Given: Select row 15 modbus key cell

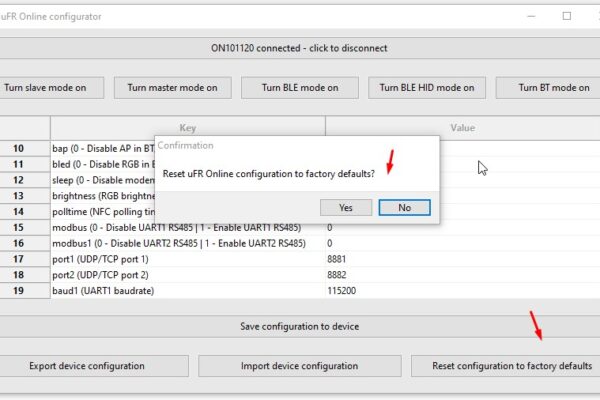Looking at the screenshot, I should click(x=188, y=227).
